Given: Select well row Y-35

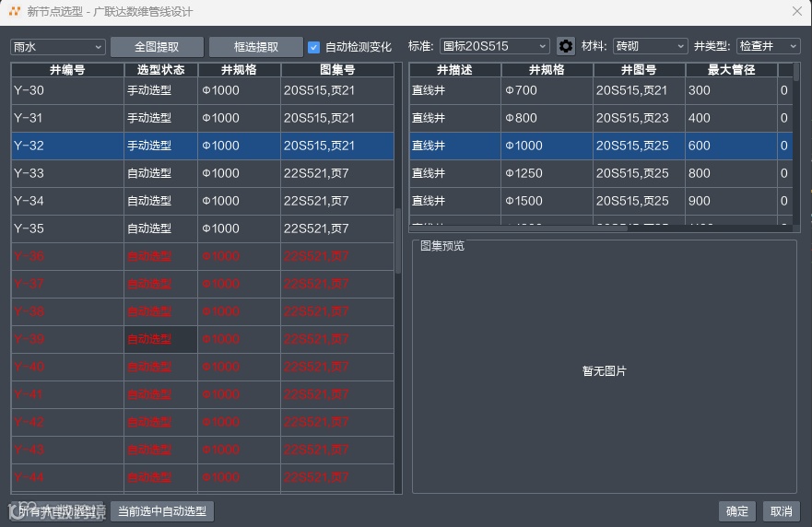Looking at the screenshot, I should (203, 228).
